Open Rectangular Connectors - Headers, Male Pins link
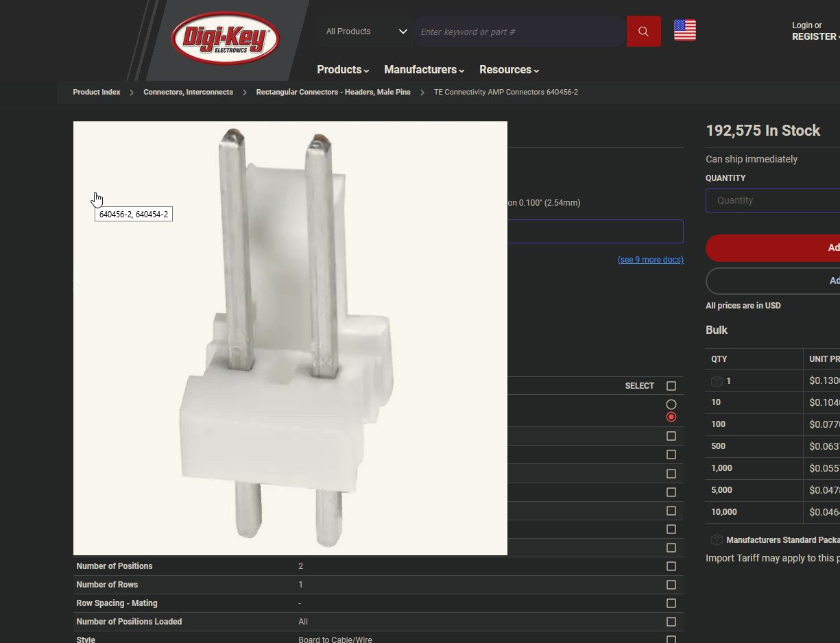This screenshot has height=643, width=840. (x=333, y=92)
